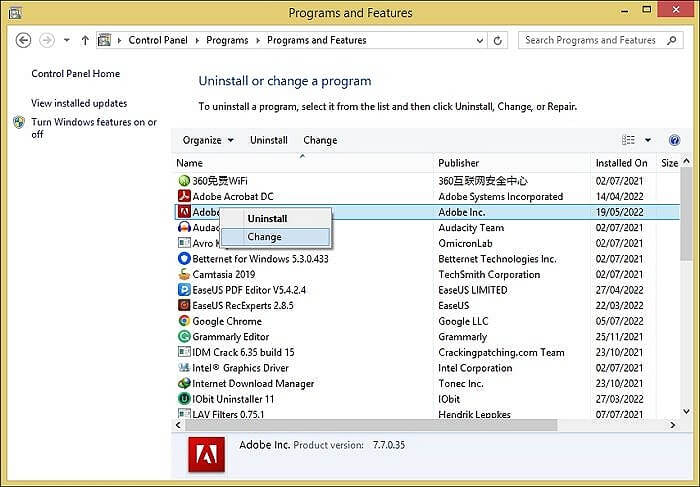Go up one level with up arrow
The height and width of the screenshot is (487, 700).
pos(85,40)
